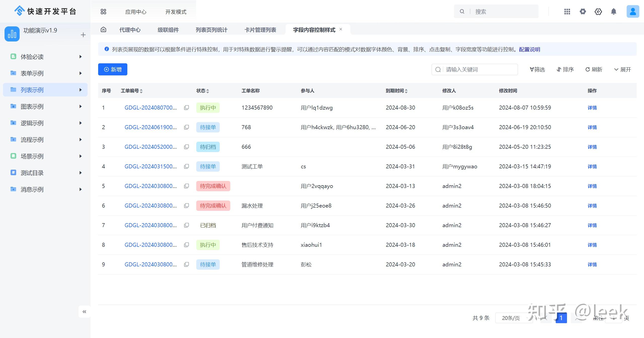Click the 新增 button
This screenshot has width=644, height=338.
click(113, 69)
